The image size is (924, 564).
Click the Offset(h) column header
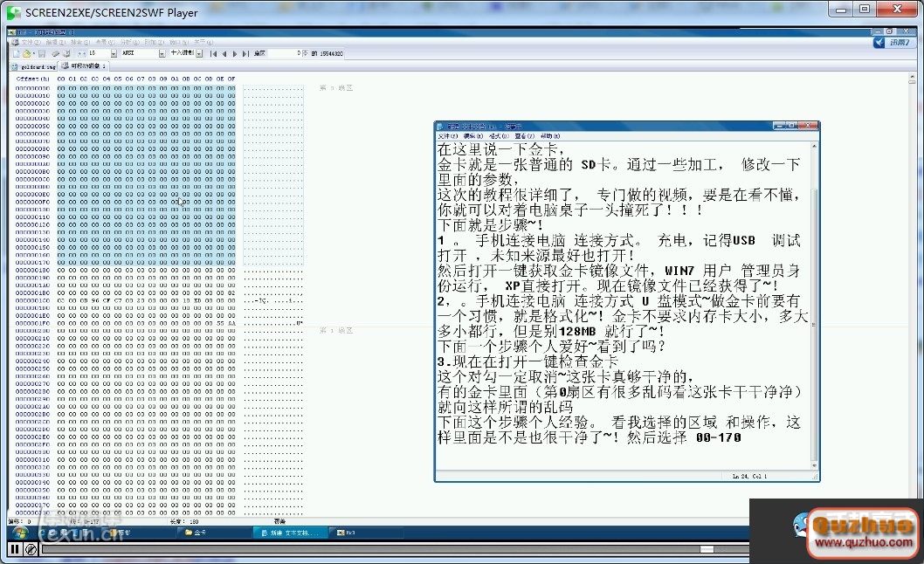coord(33,79)
